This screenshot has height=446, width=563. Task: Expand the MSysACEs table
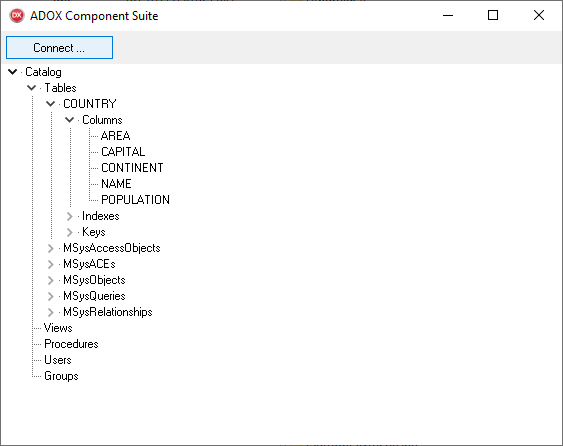pyautogui.click(x=51, y=264)
